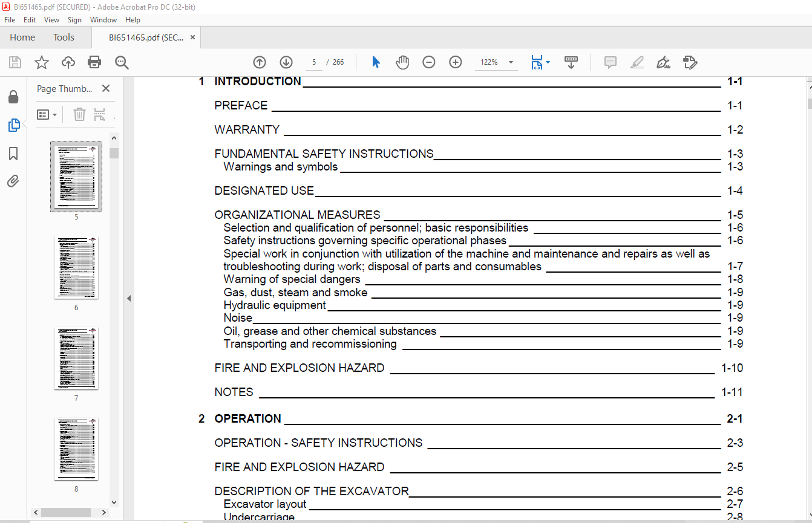Switch to the Tools tab

[64, 37]
